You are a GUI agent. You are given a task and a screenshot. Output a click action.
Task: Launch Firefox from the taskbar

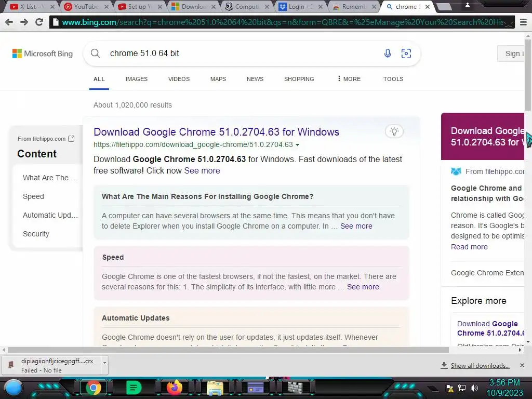(x=175, y=388)
